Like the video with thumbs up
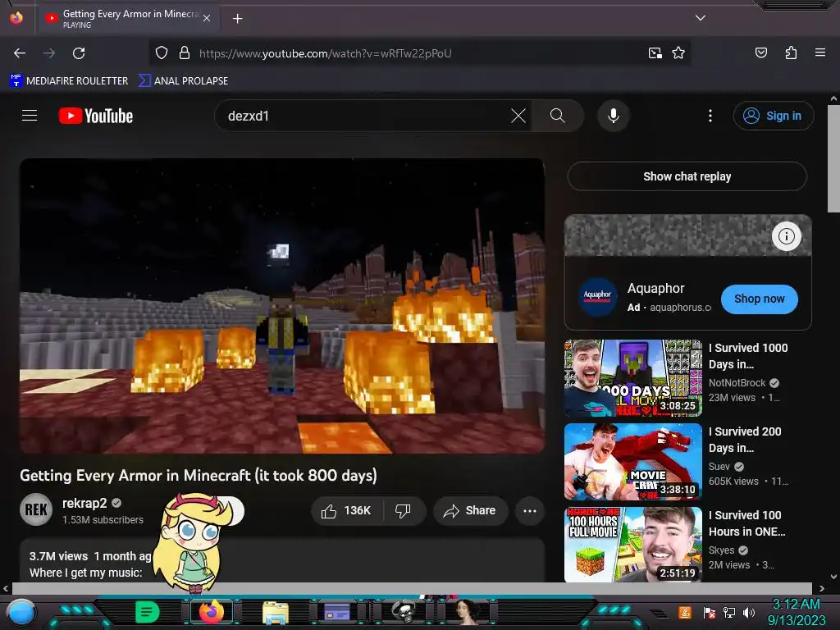The width and height of the screenshot is (840, 630). point(347,510)
